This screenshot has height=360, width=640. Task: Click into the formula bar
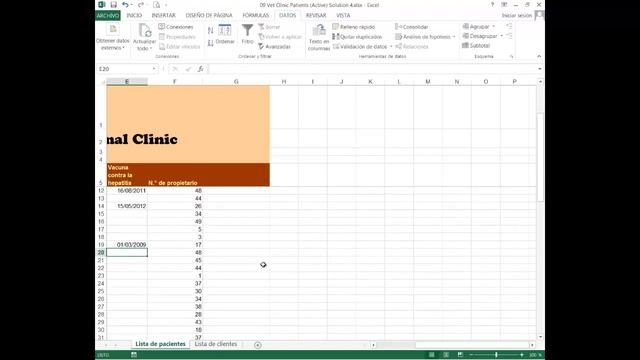[x=372, y=69]
